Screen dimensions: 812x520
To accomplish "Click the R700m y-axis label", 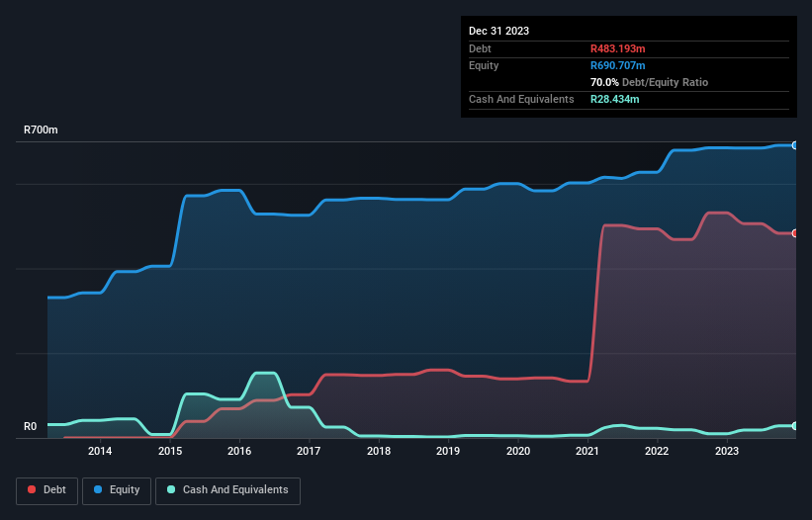I will click(x=41, y=130).
